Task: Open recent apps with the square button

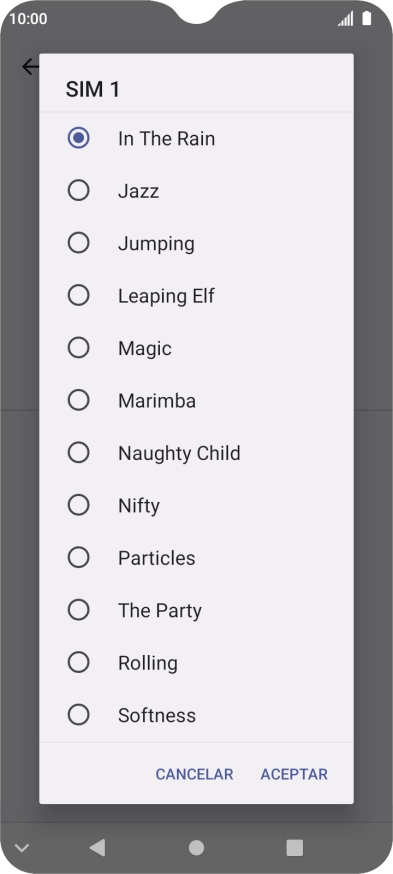Action: 294,848
